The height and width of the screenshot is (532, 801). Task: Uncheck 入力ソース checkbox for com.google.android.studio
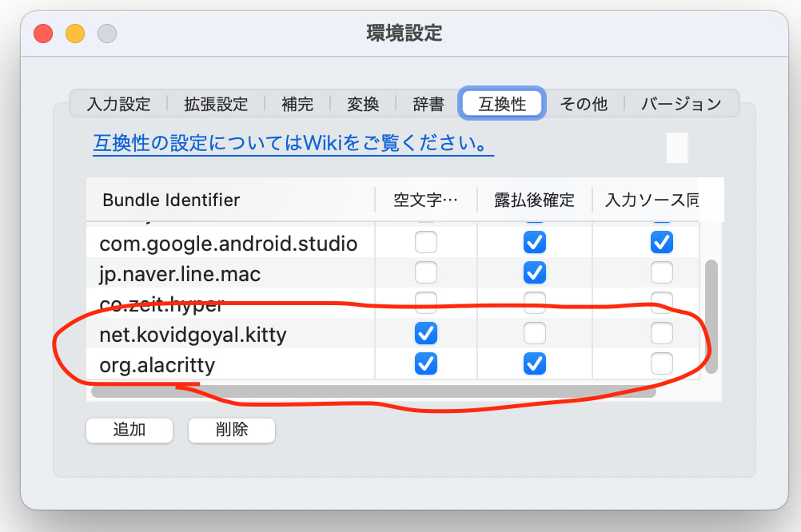662,243
